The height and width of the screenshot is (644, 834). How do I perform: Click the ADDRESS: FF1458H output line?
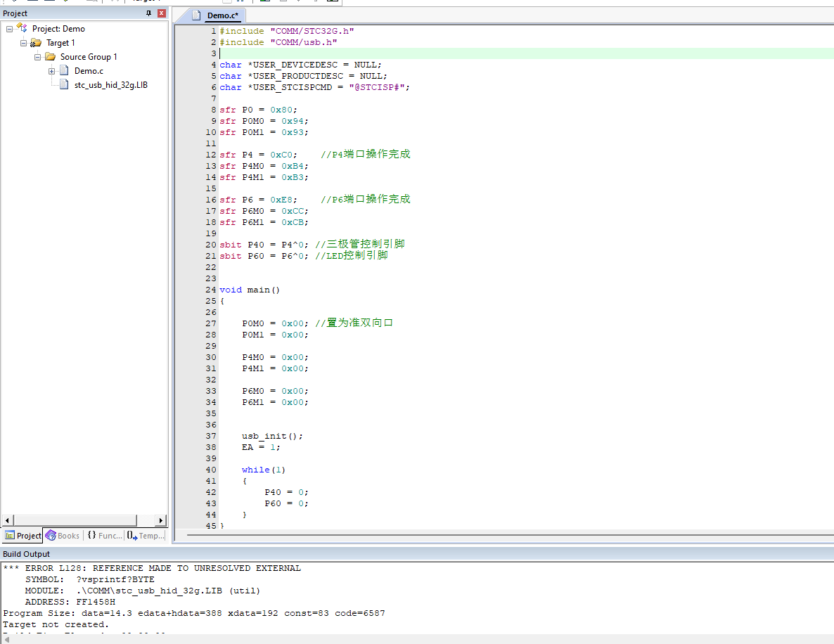coord(70,602)
